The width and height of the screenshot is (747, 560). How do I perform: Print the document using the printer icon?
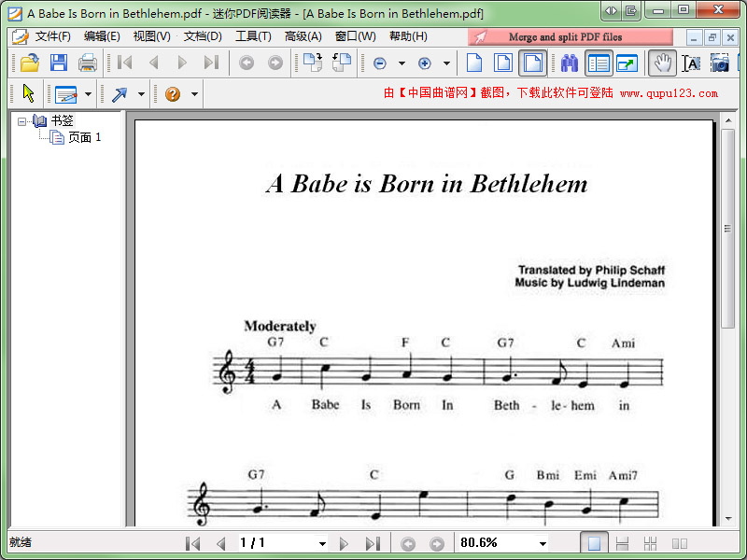click(88, 63)
